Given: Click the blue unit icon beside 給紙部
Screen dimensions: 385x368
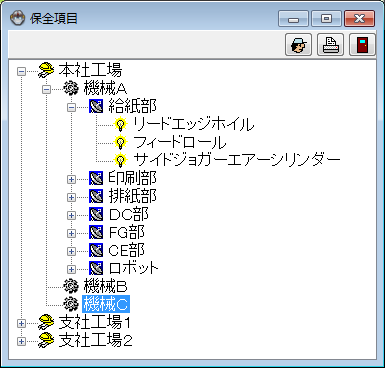Looking at the screenshot, I should 96,107.
